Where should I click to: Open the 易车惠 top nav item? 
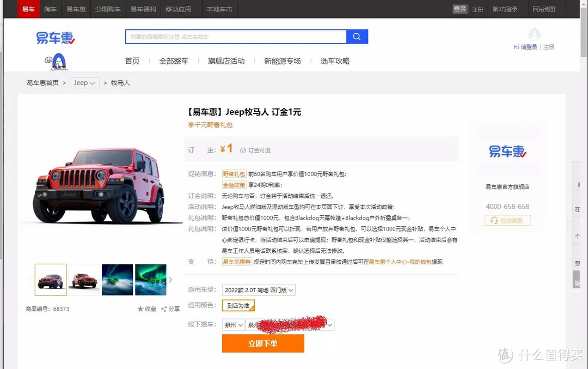tap(76, 9)
